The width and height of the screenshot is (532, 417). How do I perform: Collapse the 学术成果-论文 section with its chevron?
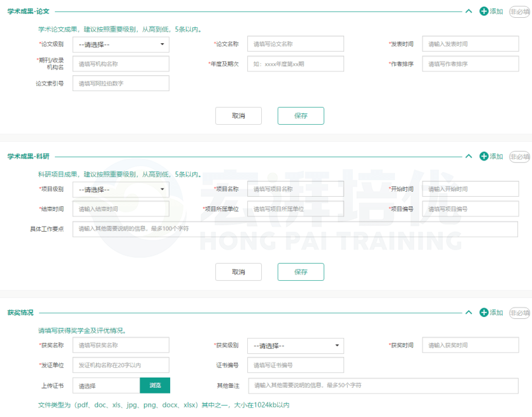pos(469,11)
